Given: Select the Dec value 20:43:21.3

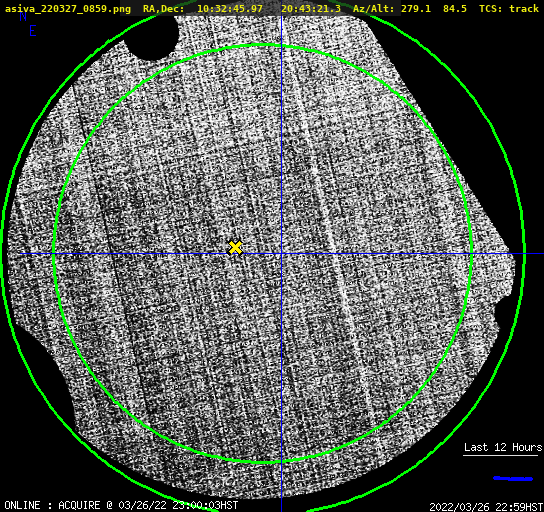Looking at the screenshot, I should pos(311,8).
